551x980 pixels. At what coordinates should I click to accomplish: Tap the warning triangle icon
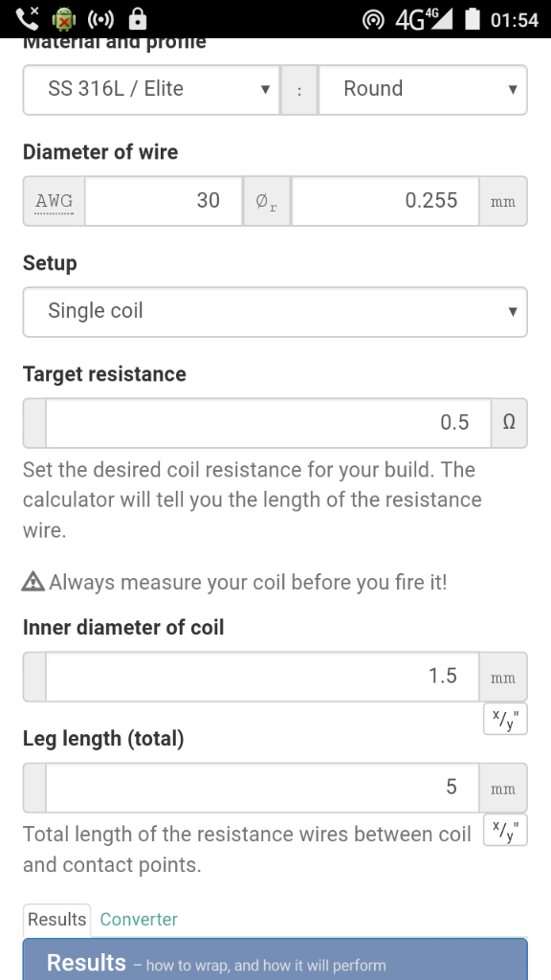point(33,582)
